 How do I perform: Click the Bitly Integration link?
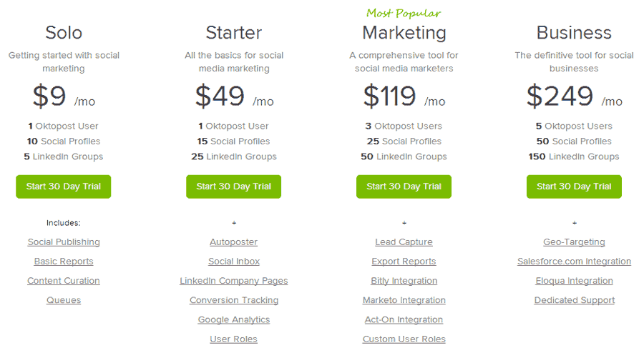pos(404,281)
